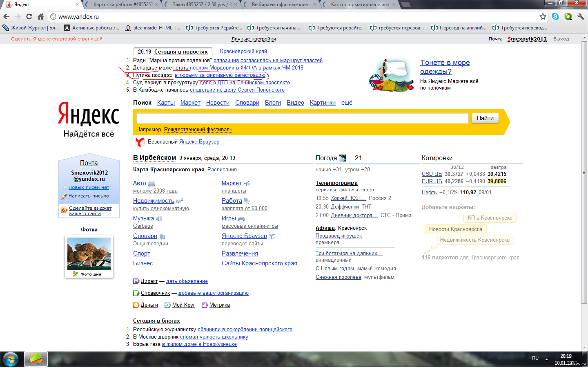Open the Телепрограмма link
Viewport: 588px width, 368px height.
click(x=336, y=183)
